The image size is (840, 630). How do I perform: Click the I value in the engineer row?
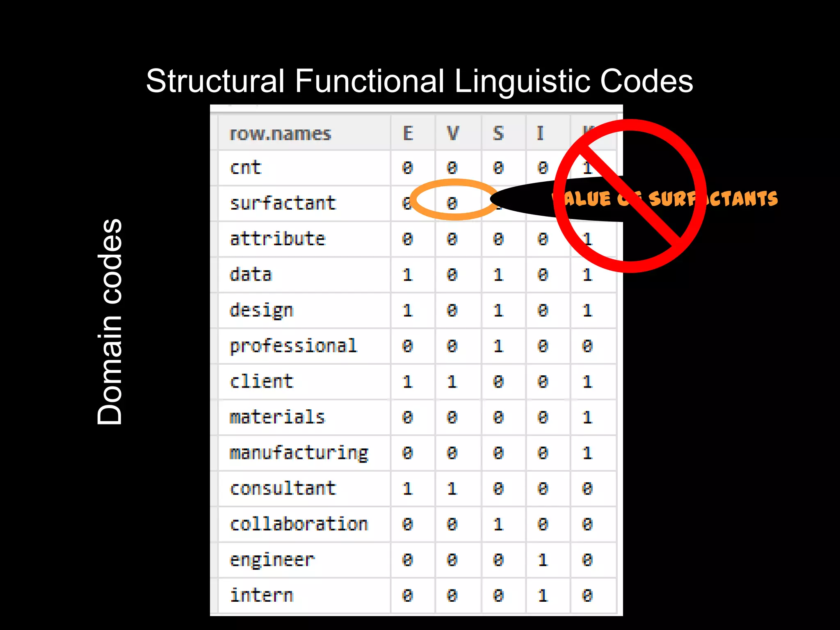coord(543,560)
